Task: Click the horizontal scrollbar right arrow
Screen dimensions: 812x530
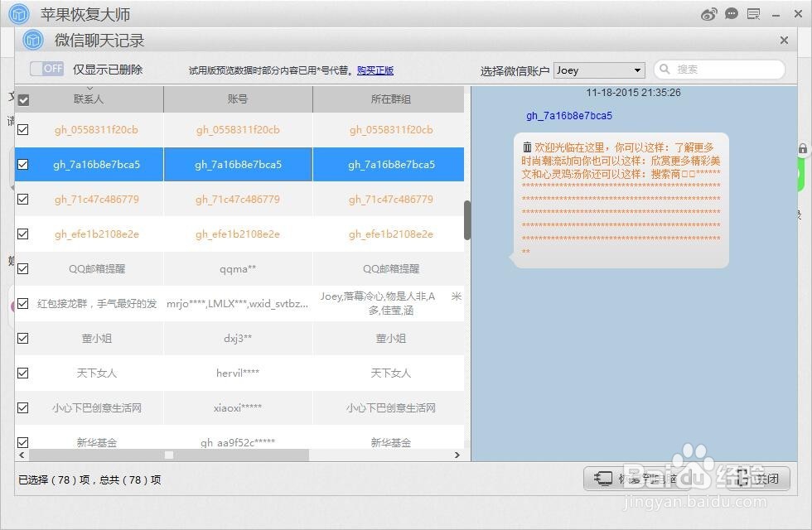Action: pos(457,455)
